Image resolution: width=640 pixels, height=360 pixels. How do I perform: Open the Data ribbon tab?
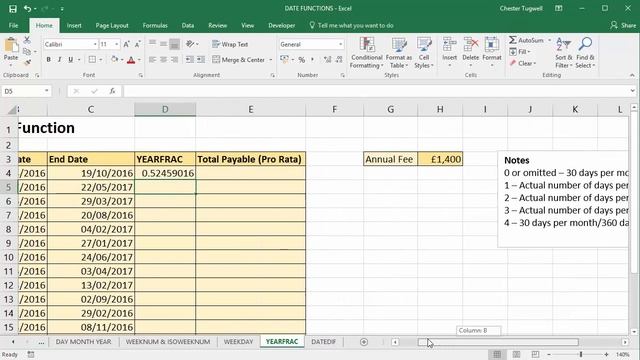coord(188,25)
